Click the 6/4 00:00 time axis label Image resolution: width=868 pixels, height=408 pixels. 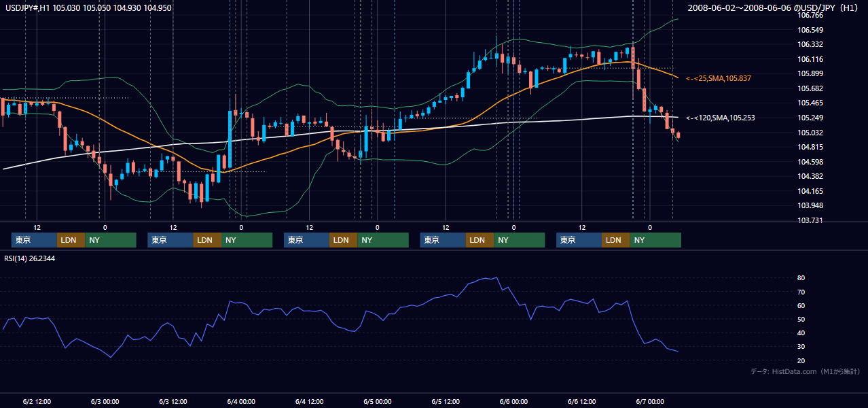[x=241, y=401]
